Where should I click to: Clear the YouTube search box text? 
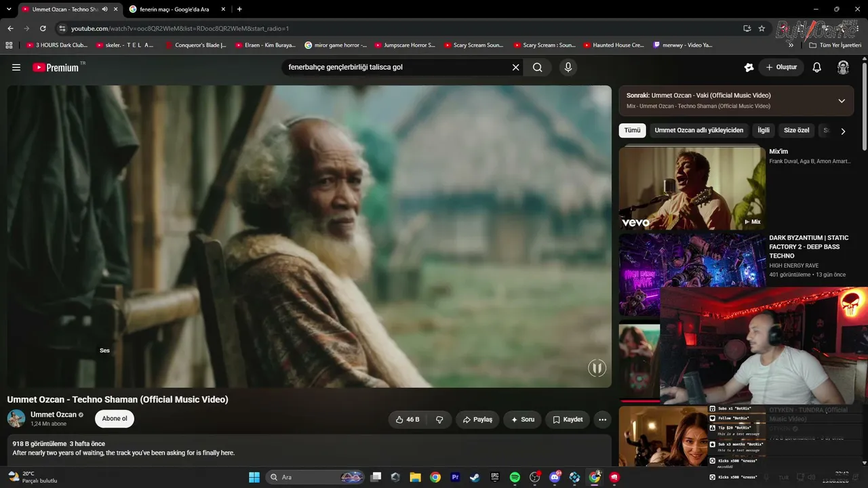pos(515,68)
